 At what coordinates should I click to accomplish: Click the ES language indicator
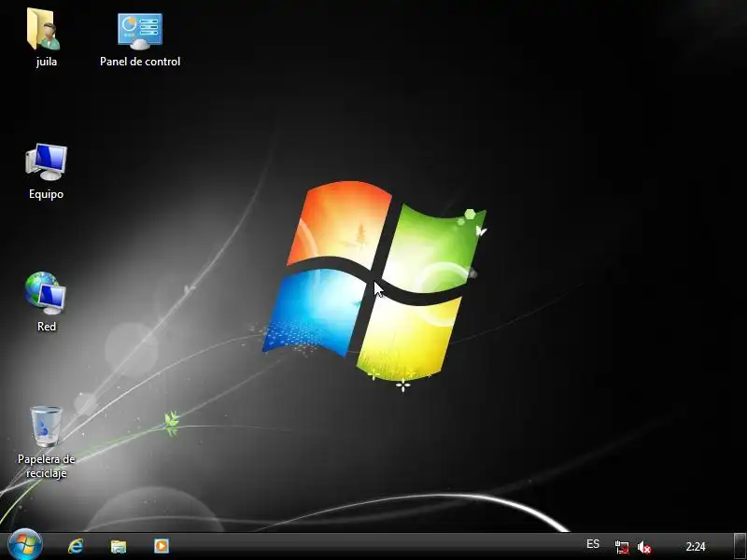pyautogui.click(x=593, y=544)
